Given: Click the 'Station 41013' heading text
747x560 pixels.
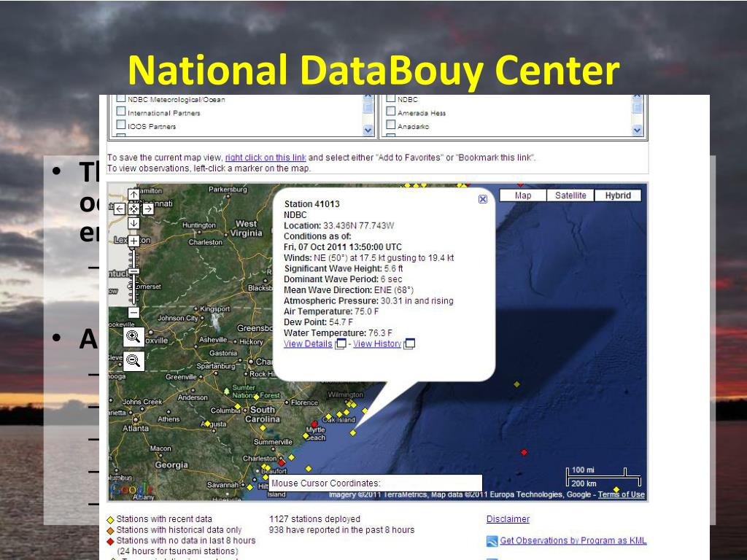Looking at the screenshot, I should [x=311, y=204].
